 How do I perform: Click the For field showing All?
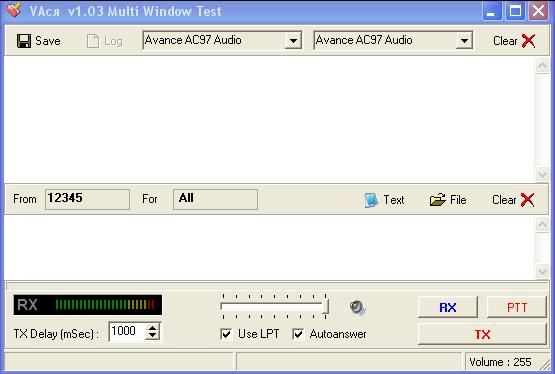click(x=215, y=199)
